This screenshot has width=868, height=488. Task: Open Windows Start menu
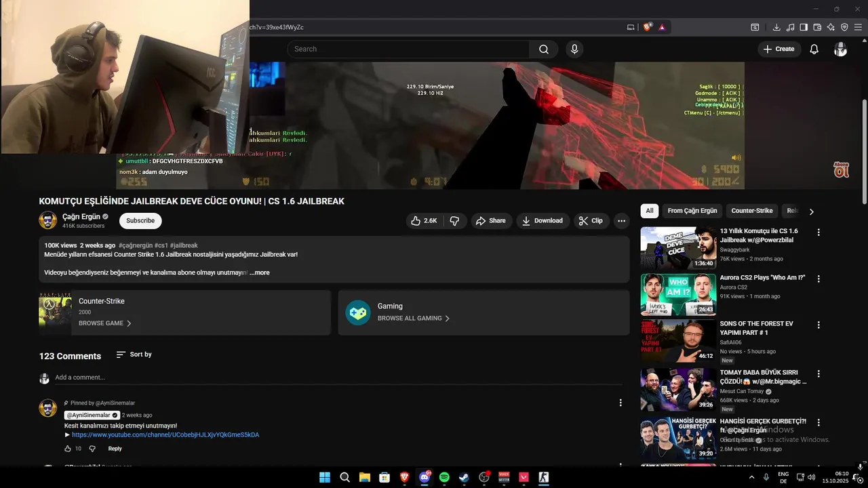coord(325,477)
